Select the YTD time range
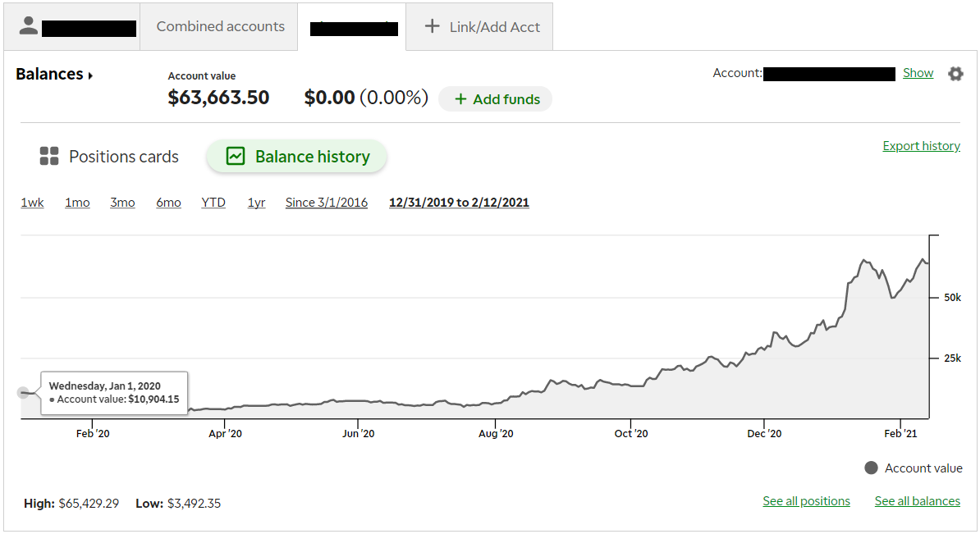Screen dimensions: 980x534 pyautogui.click(x=213, y=203)
